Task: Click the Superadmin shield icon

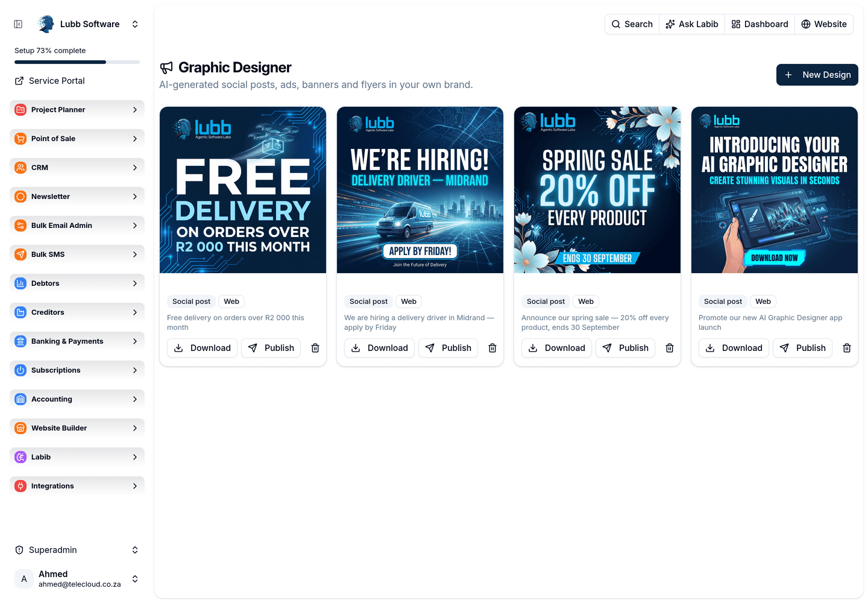Action: tap(19, 550)
